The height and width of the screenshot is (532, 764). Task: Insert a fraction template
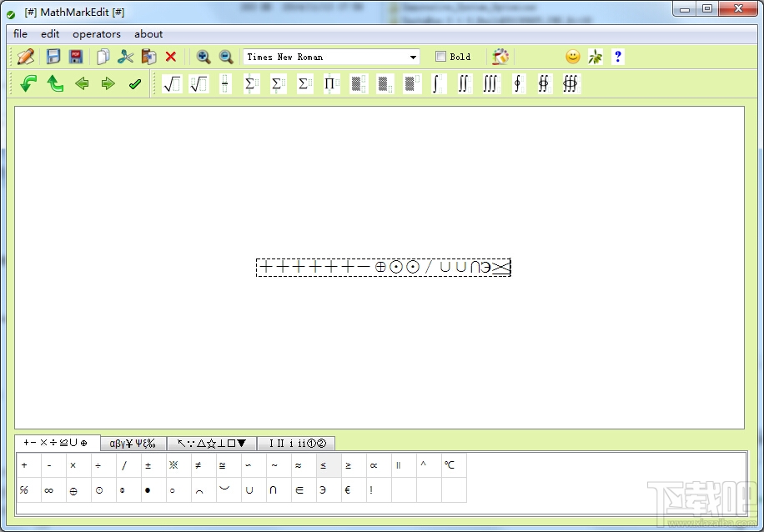pos(224,83)
